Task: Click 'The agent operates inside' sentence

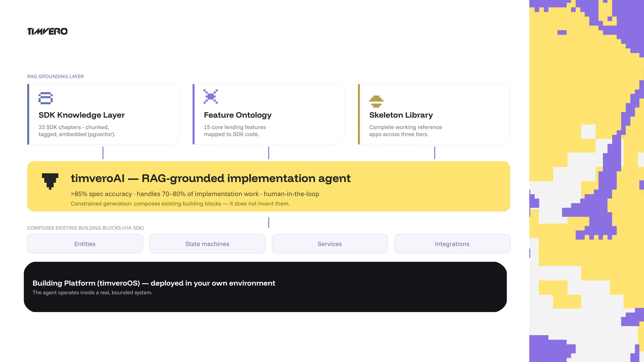Action: [92, 293]
